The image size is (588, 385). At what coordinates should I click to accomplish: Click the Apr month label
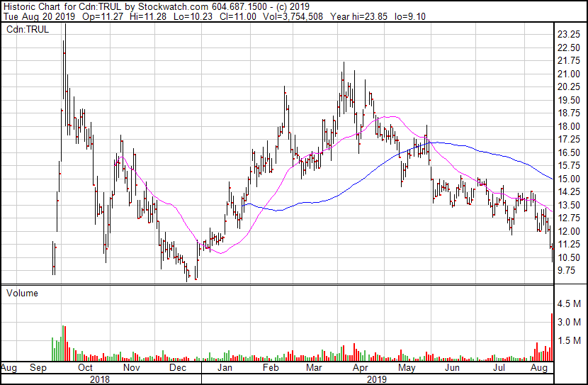[x=361, y=368]
